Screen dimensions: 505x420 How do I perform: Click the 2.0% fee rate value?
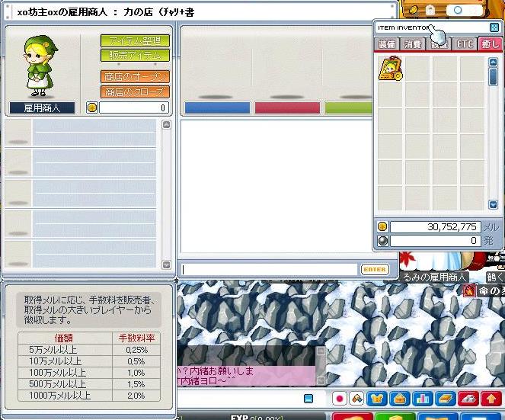tap(136, 396)
